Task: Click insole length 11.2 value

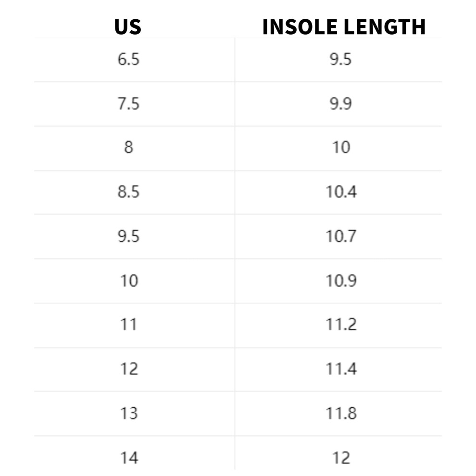Action: pos(341,324)
